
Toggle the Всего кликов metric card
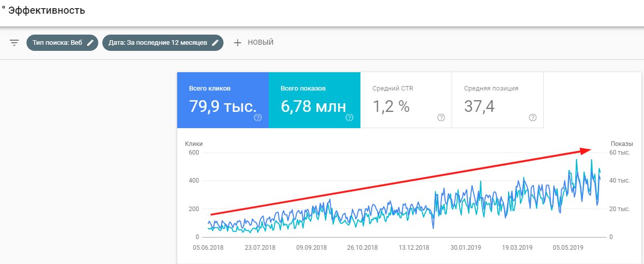(x=223, y=100)
